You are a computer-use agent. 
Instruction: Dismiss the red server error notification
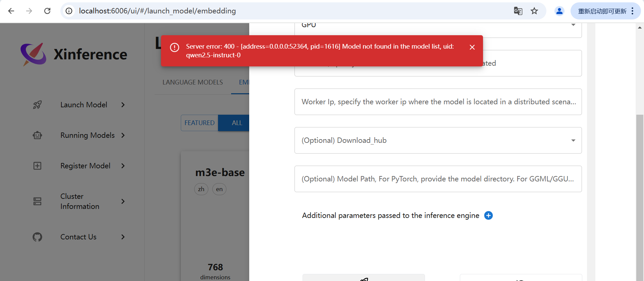coord(472,47)
